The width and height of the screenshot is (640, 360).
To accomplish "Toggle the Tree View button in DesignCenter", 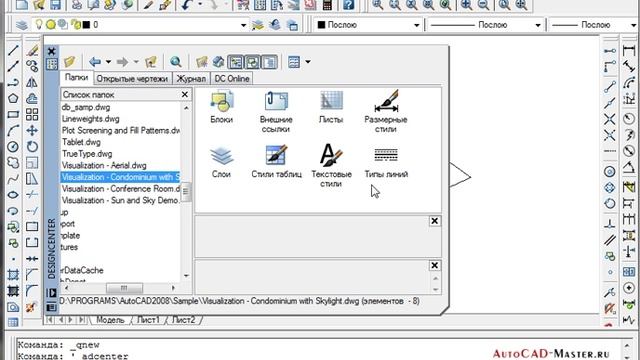I will (x=236, y=62).
